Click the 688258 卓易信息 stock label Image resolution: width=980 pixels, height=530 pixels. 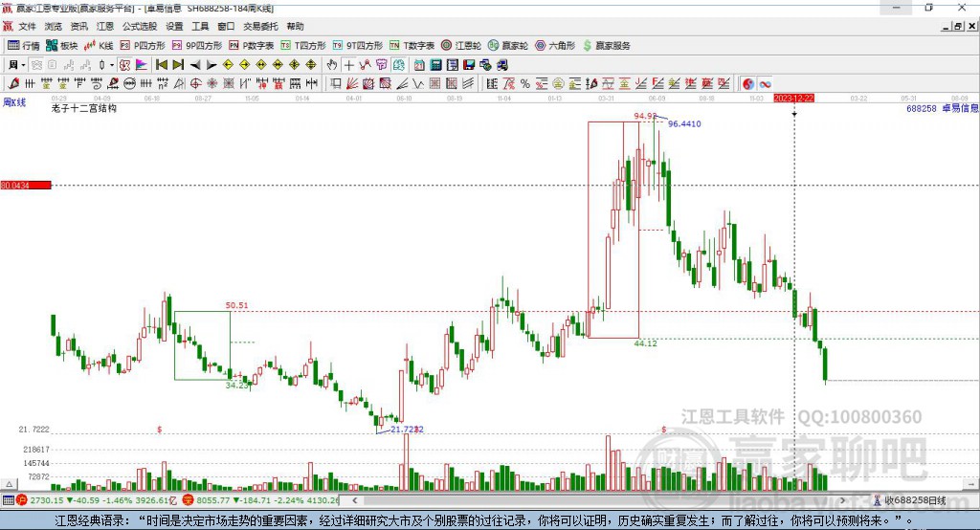(x=942, y=108)
